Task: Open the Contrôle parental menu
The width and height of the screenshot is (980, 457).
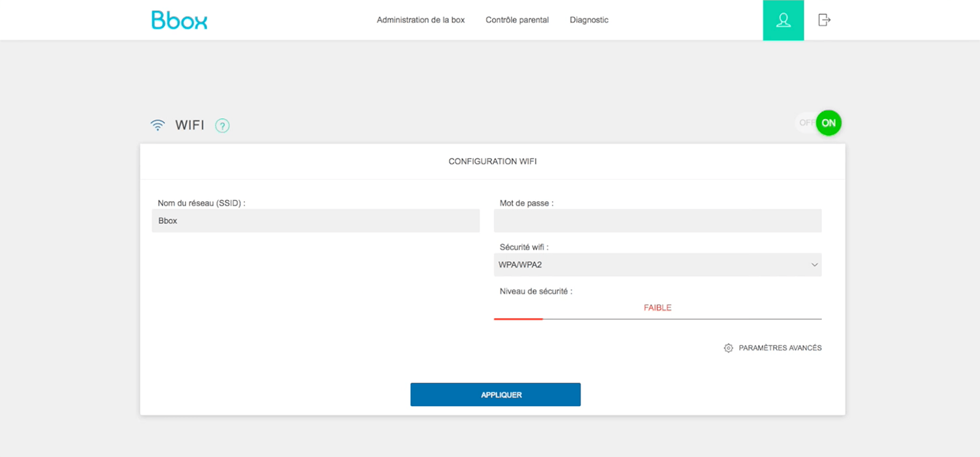Action: pyautogui.click(x=517, y=20)
